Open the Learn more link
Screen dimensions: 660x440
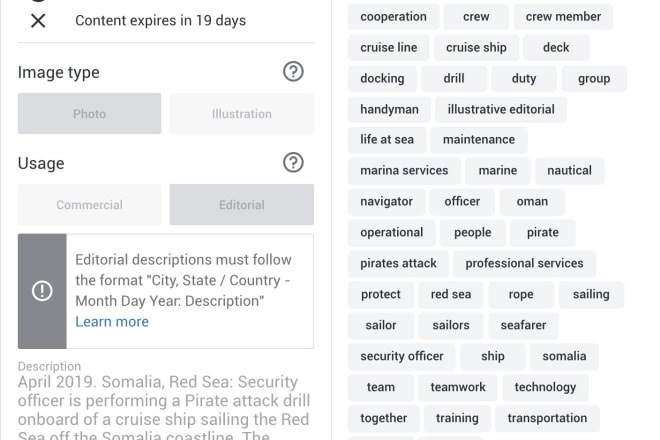tap(112, 322)
